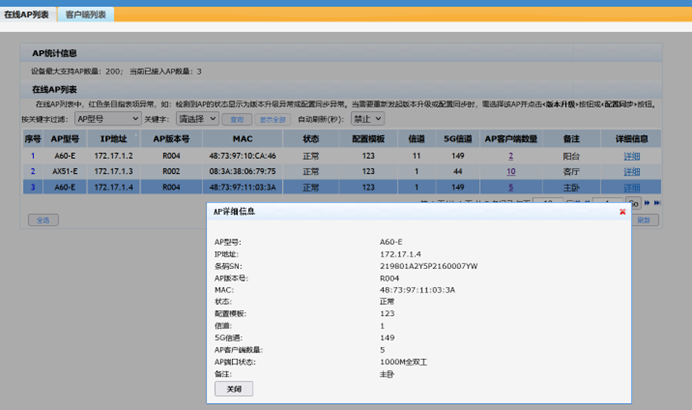The width and height of the screenshot is (692, 410).
Task: Click the 关闭 button in the dialog
Action: coord(234,389)
